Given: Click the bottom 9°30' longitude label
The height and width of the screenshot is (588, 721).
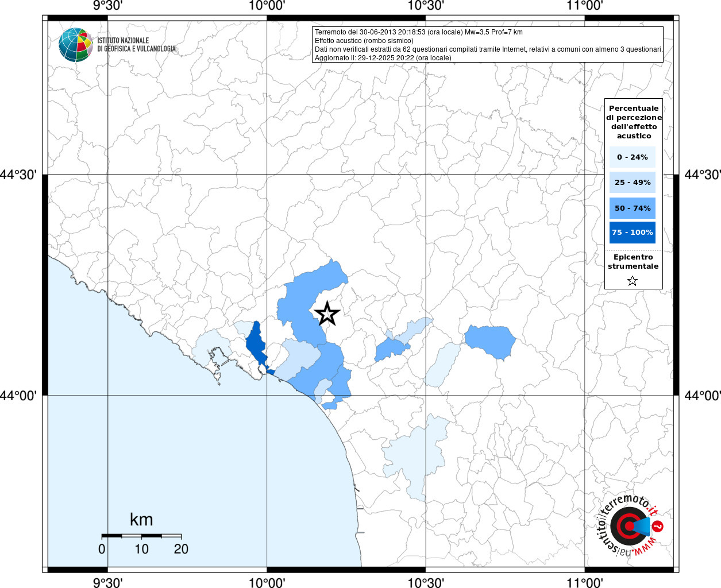Looking at the screenshot, I should click(x=107, y=582).
